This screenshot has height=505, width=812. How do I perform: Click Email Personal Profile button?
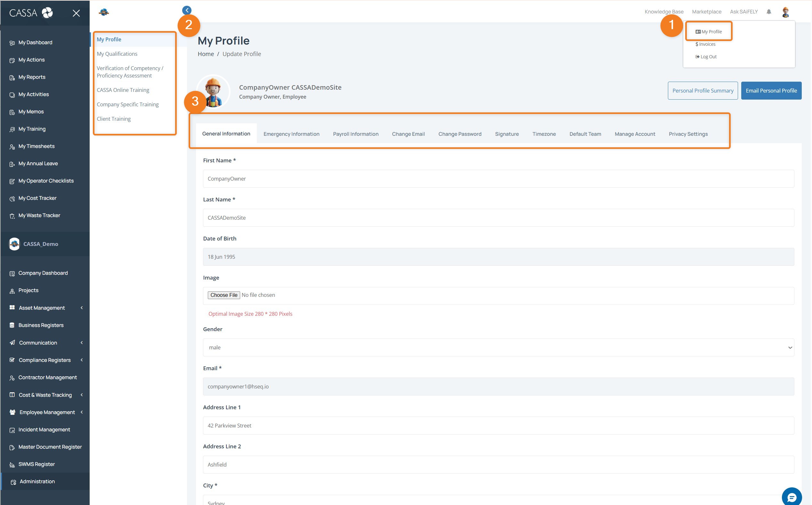771,91
